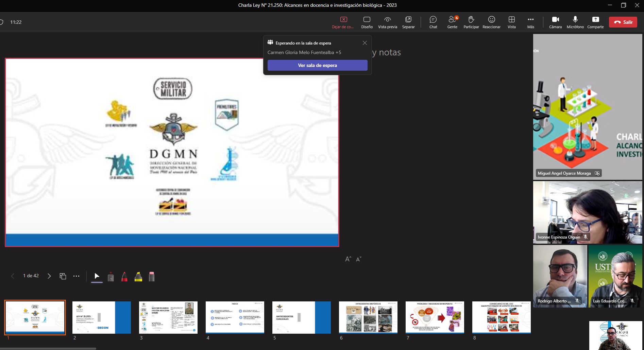The image size is (644, 350).
Task: Decrease notes font size
Action: [359, 259]
